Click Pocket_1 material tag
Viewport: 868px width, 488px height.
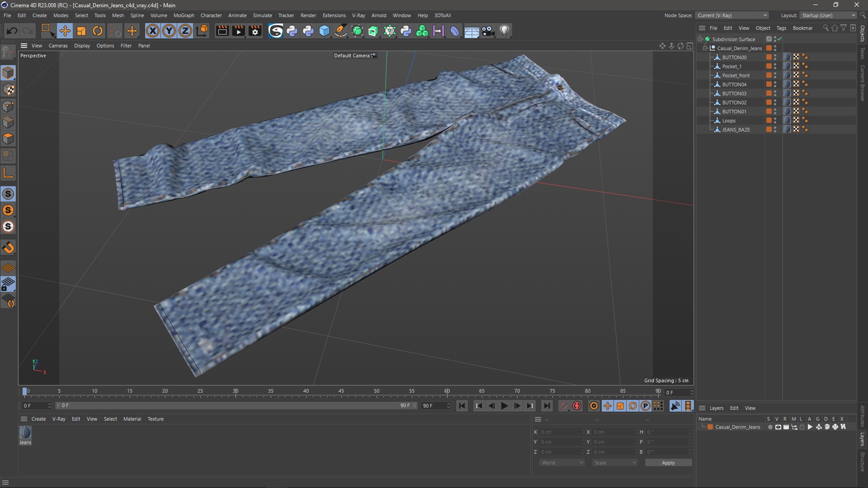tap(787, 66)
